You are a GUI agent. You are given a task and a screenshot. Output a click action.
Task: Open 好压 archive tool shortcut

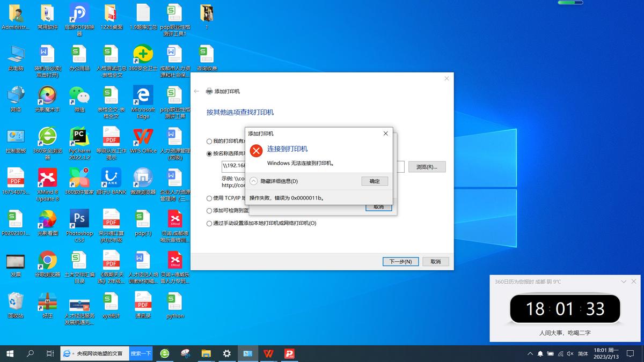[48, 305]
